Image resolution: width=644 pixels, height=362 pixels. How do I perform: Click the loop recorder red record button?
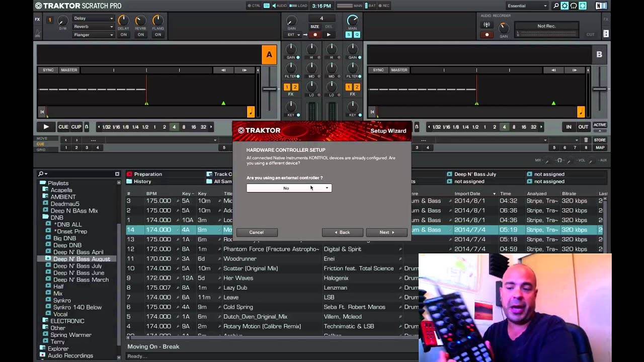tap(315, 35)
